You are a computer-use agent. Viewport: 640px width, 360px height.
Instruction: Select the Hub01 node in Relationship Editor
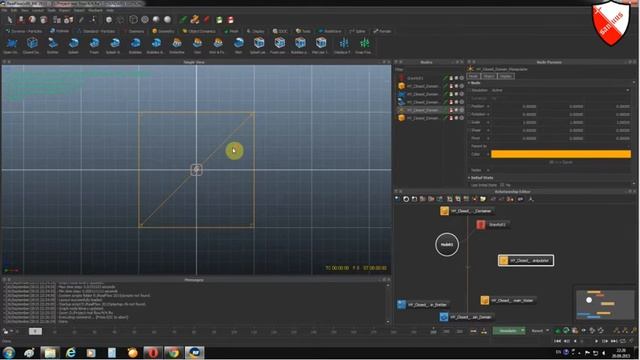pyautogui.click(x=447, y=244)
